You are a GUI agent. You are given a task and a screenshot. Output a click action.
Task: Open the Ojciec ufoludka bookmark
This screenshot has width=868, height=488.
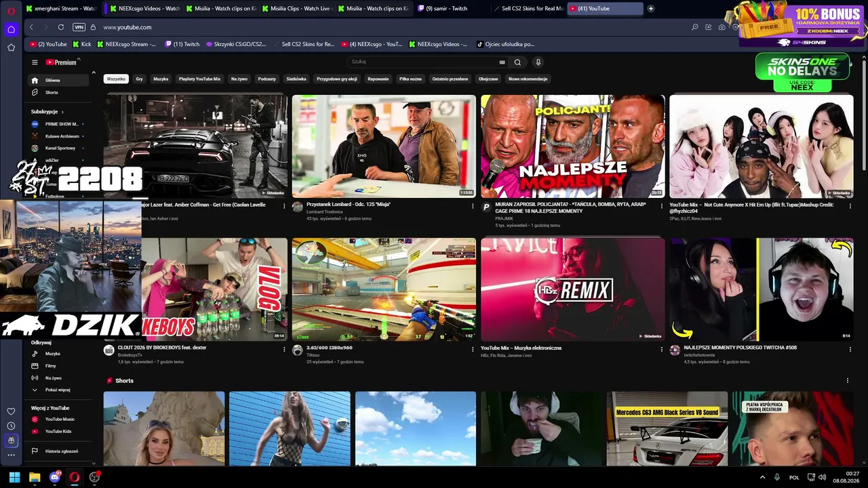point(505,44)
